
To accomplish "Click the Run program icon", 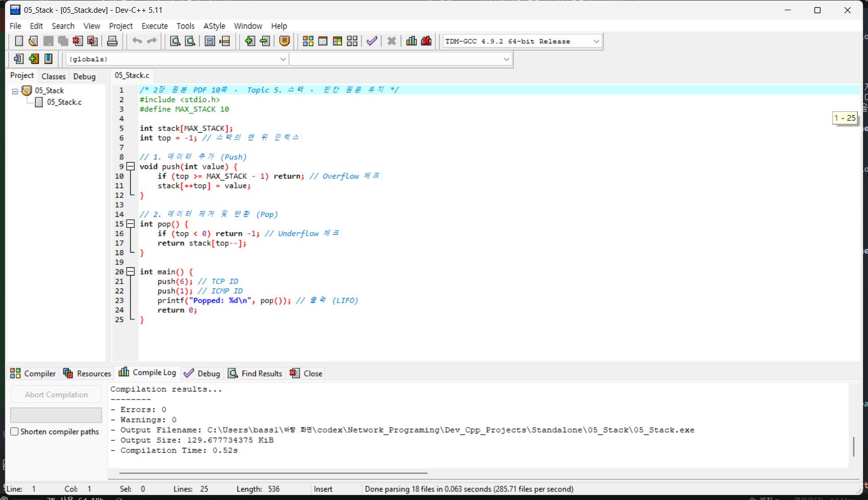I will coord(323,41).
